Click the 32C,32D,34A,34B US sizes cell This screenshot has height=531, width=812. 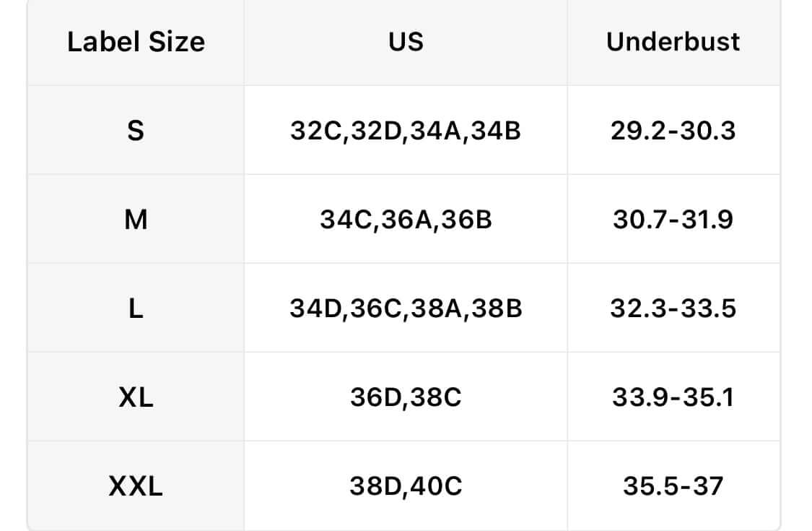click(x=406, y=131)
